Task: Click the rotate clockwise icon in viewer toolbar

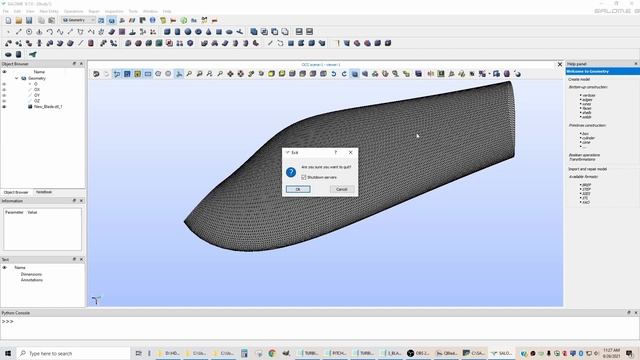Action: 344,74
